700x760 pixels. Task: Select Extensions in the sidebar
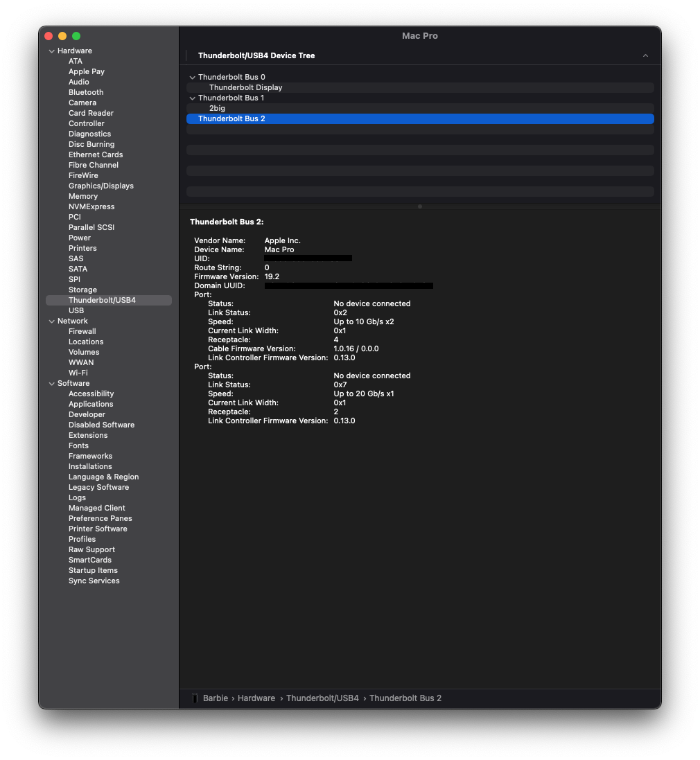click(88, 436)
